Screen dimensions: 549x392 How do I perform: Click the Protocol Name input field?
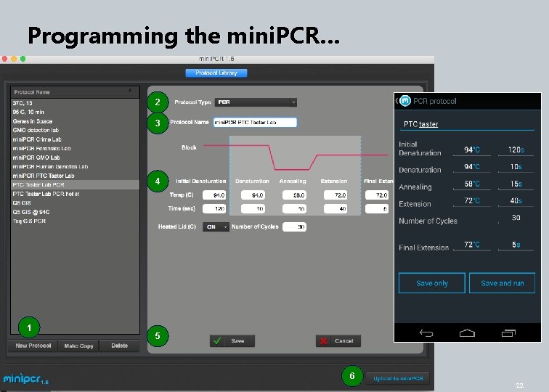pyautogui.click(x=255, y=123)
